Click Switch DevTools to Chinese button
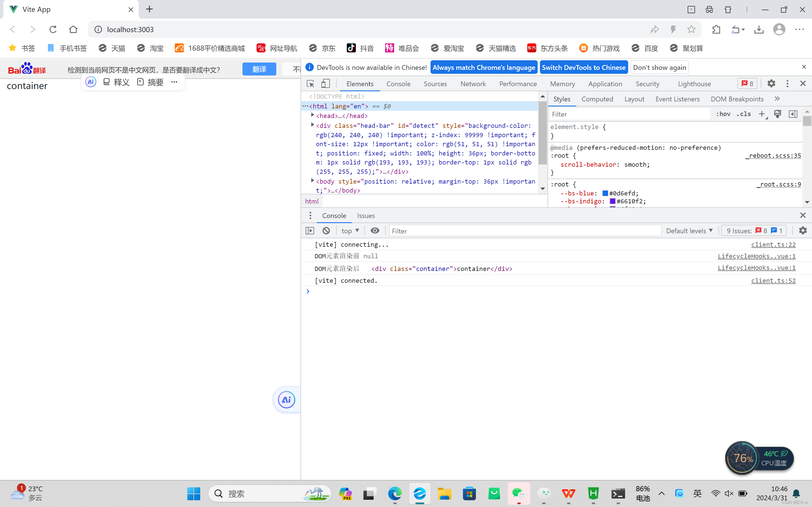The image size is (812, 507). click(584, 67)
